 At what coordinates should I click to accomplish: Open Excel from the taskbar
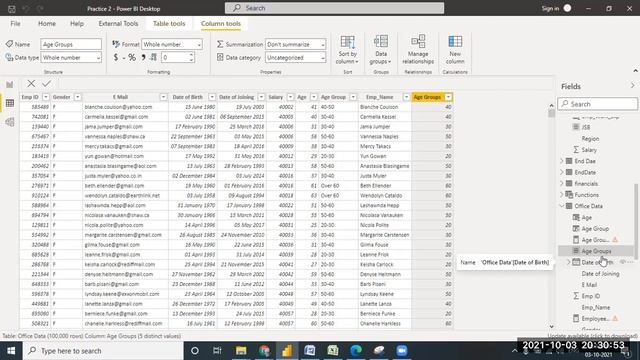[333, 351]
